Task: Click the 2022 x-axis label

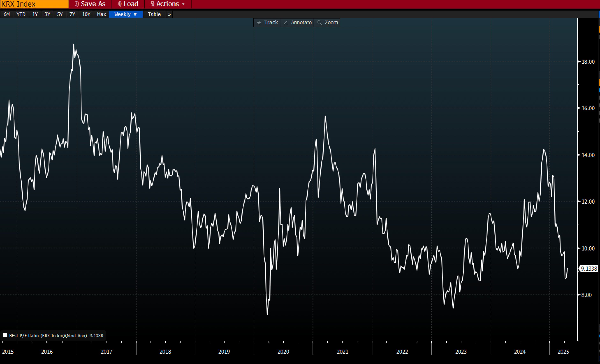Action: tap(402, 352)
